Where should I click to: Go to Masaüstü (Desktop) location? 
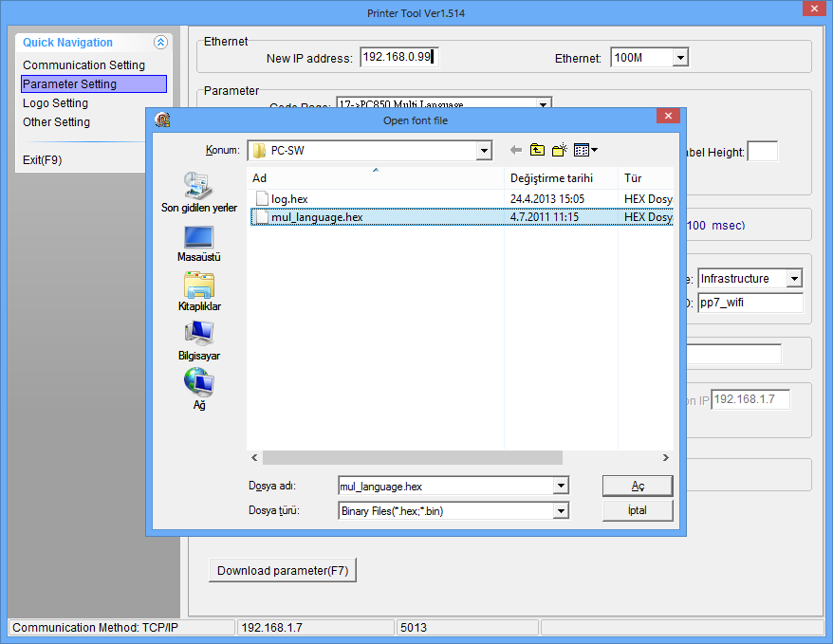pos(198,243)
